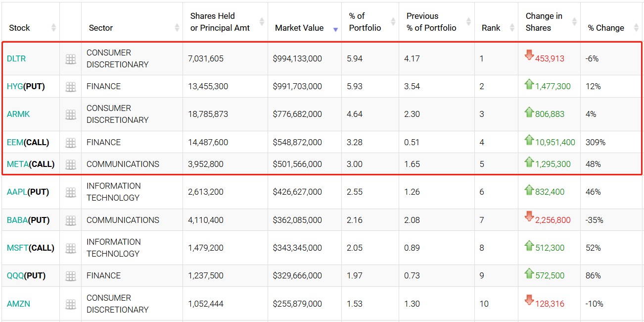The image size is (644, 322).
Task: Click the grid icon next to DLTR
Action: [x=71, y=59]
